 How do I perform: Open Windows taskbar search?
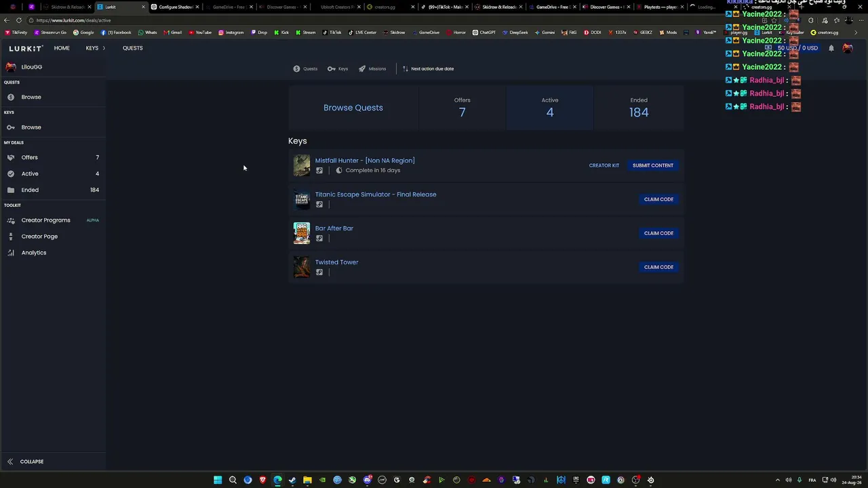pyautogui.click(x=233, y=480)
